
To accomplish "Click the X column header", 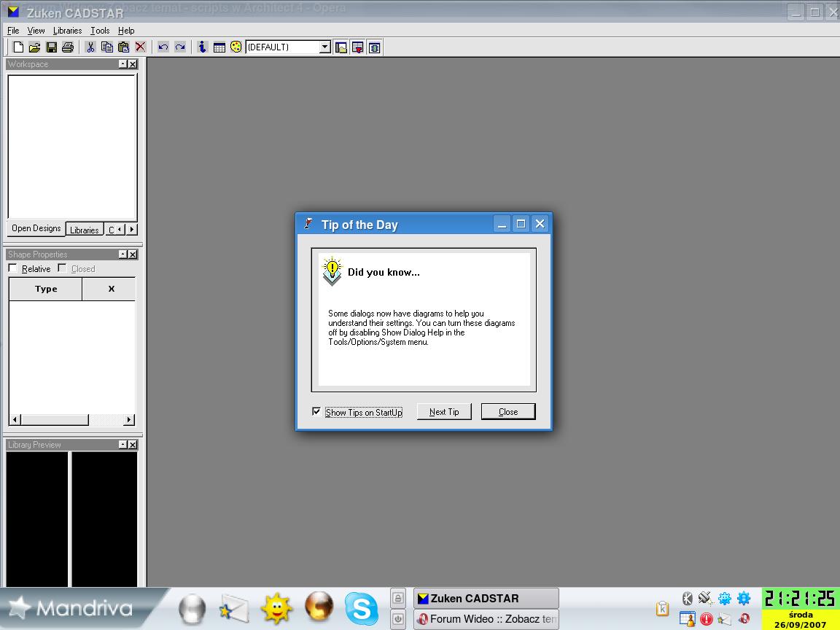I will 112,289.
